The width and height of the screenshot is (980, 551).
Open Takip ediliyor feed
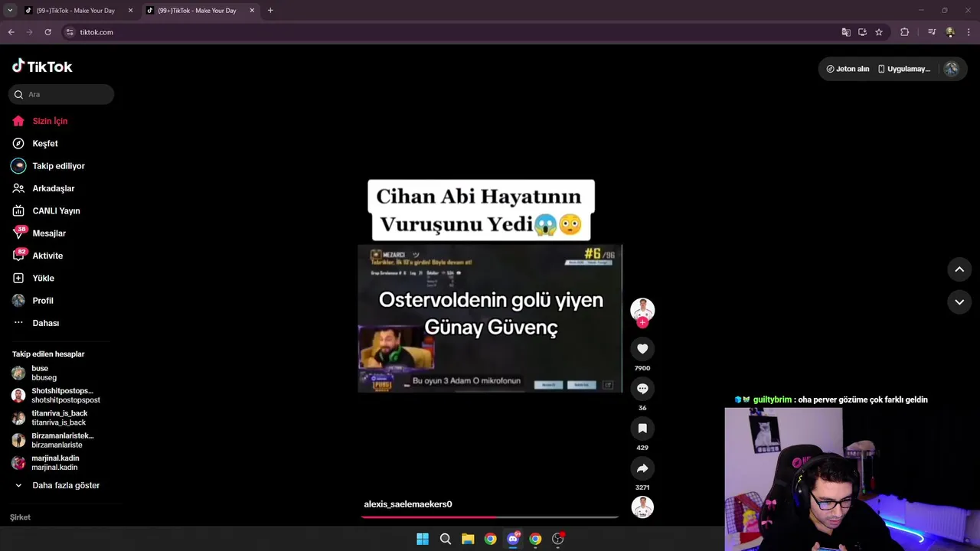[x=58, y=166]
